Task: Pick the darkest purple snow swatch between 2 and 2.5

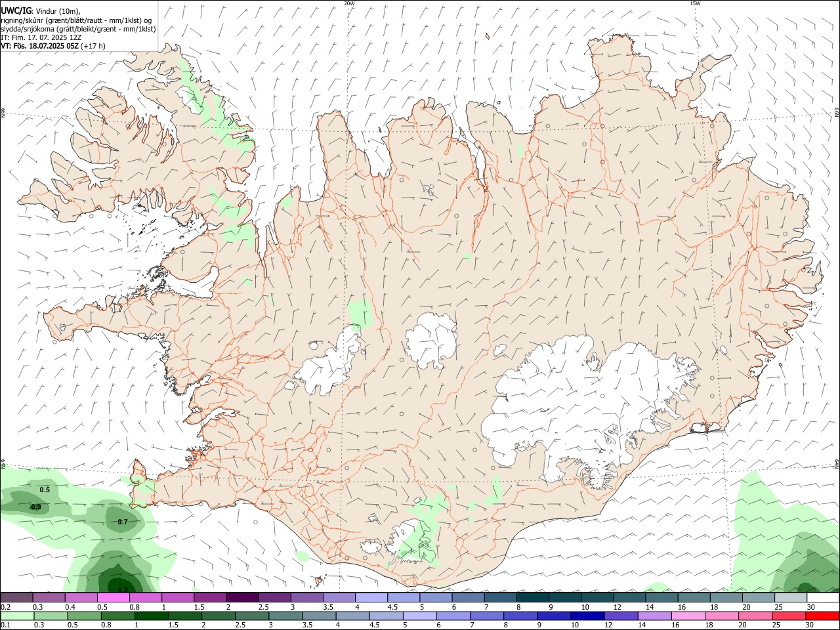Action: (x=242, y=598)
